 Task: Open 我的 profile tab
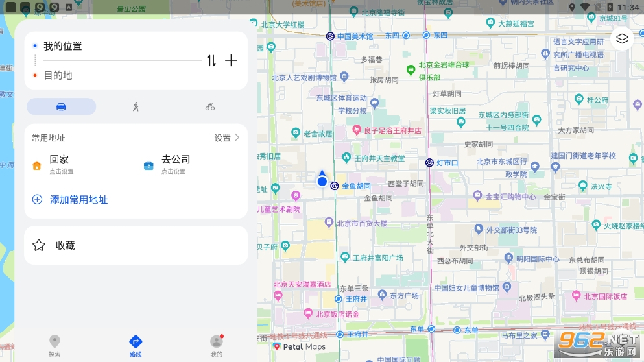(216, 346)
